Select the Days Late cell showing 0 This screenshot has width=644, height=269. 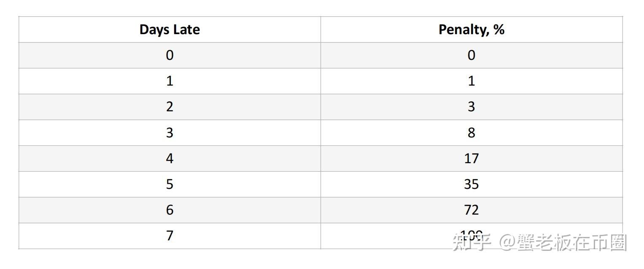click(170, 55)
